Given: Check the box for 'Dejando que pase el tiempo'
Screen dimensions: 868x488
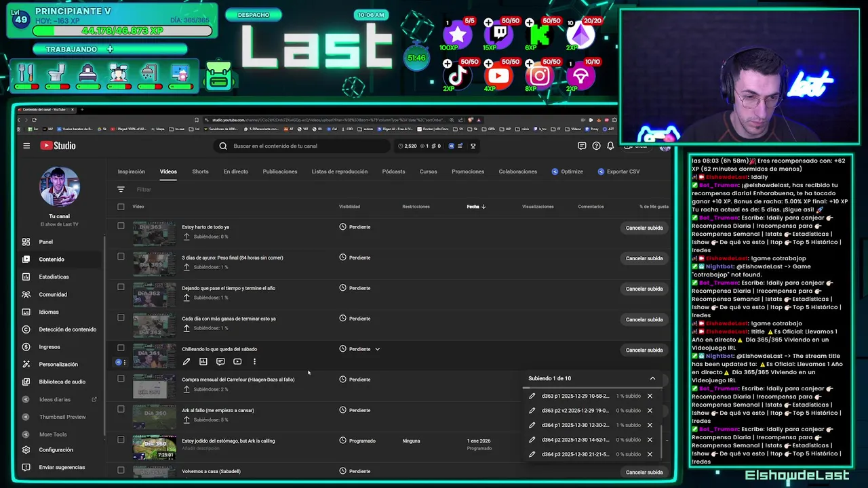Looking at the screenshot, I should 121,287.
